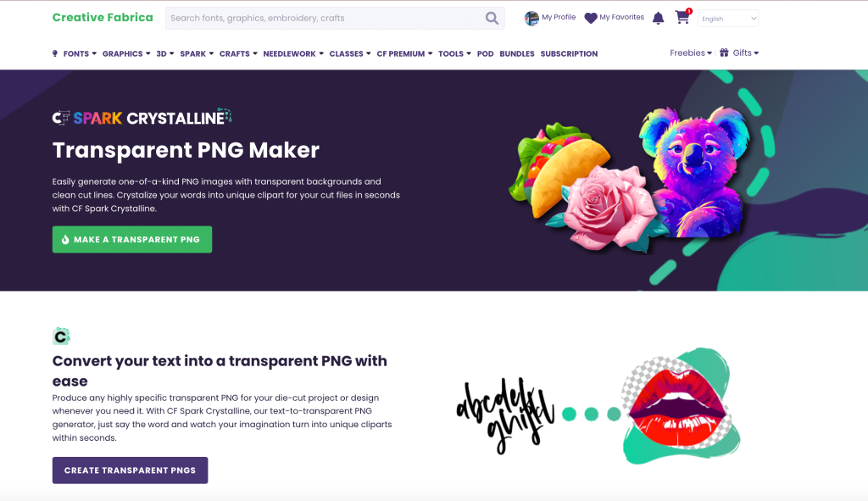Expand the Freebies dropdown
Image resolution: width=868 pixels, height=501 pixels.
(690, 53)
